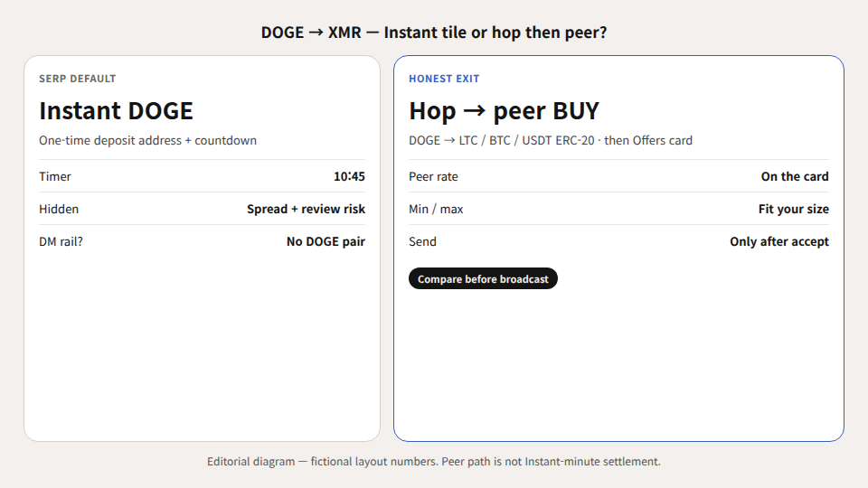This screenshot has width=868, height=488.
Task: Click the DOGE → LTC / BTC route subtitle
Action: [x=551, y=141]
